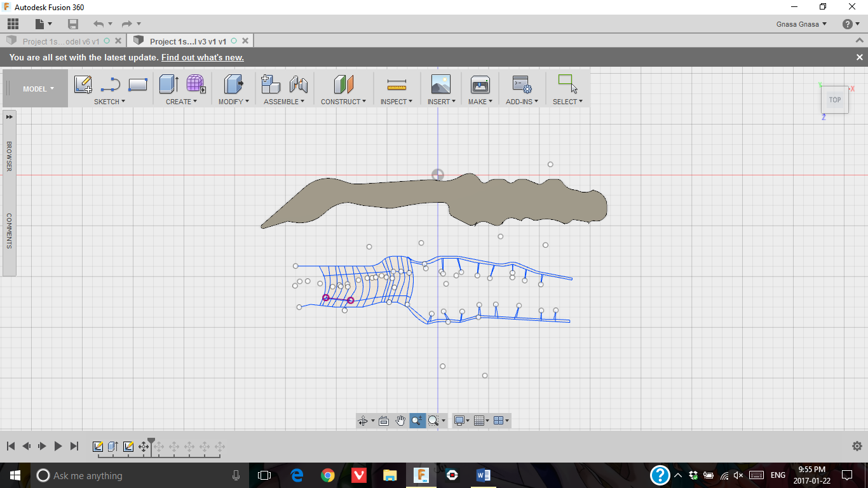Screen dimensions: 868x488
Task: Click the Find out what's new link
Action: click(202, 57)
